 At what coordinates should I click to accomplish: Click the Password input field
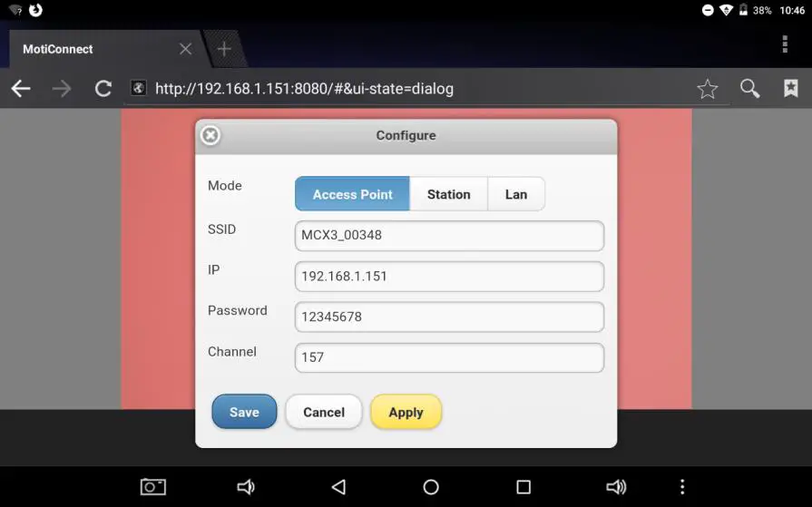449,317
